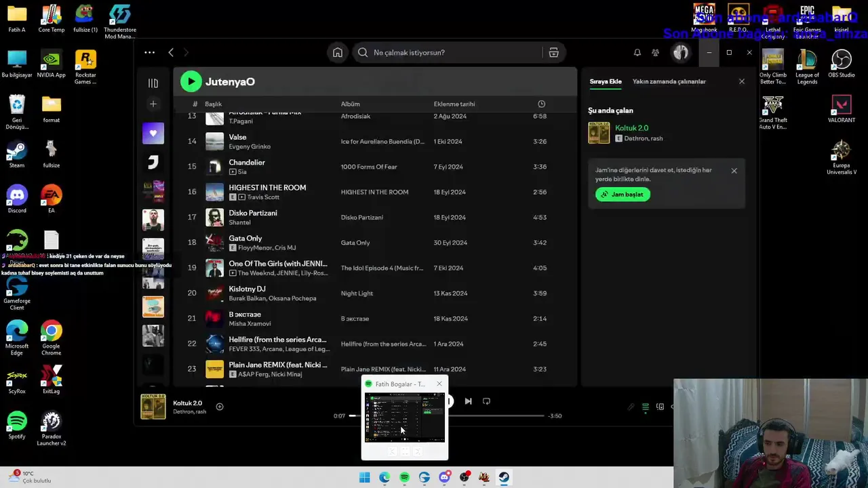
Task: Open connect to a device
Action: [660, 407]
